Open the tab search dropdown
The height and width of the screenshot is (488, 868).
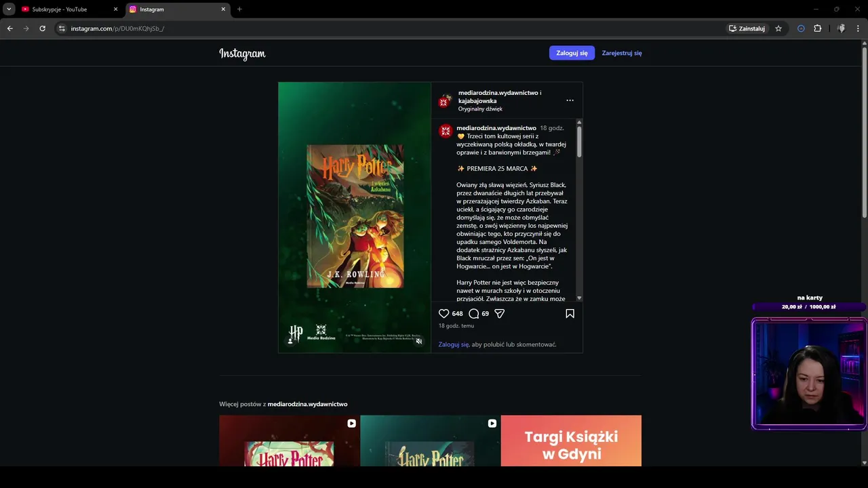point(9,9)
